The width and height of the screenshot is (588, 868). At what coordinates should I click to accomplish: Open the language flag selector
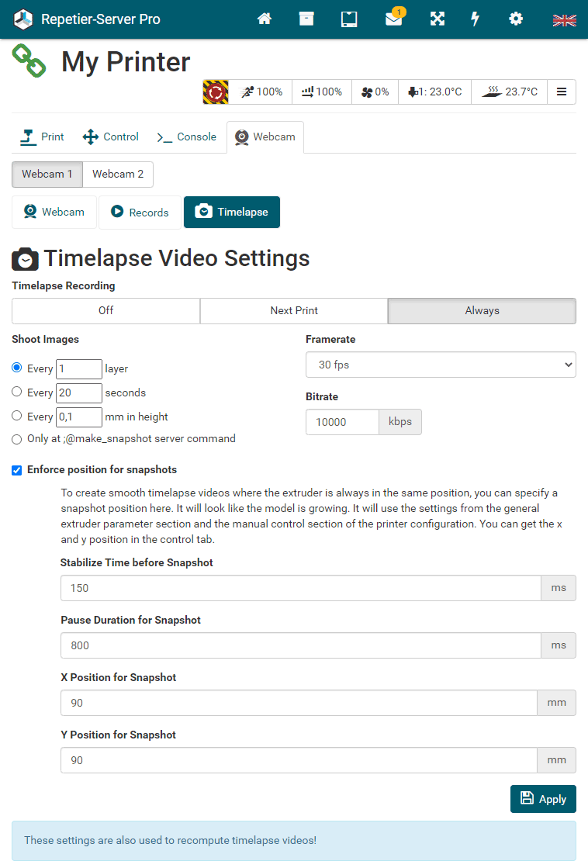(564, 20)
